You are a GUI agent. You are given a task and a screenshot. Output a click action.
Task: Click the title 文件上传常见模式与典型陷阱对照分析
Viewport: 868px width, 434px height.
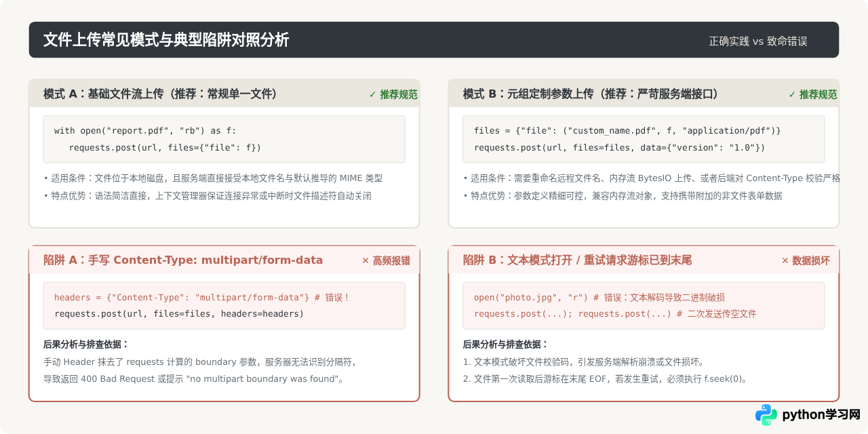click(x=166, y=40)
